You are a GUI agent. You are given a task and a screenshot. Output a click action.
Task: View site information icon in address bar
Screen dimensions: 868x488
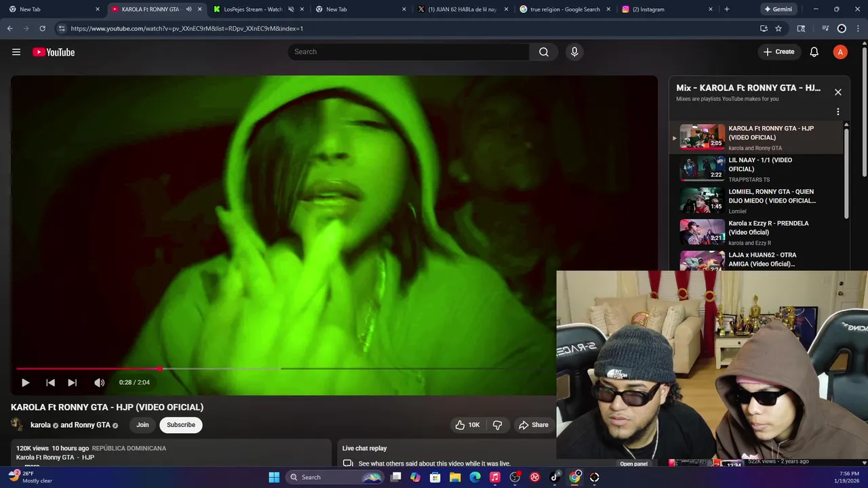point(62,28)
